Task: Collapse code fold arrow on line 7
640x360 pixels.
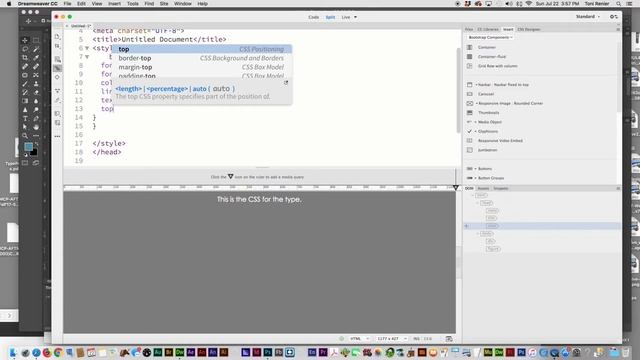Action: pos(87,57)
